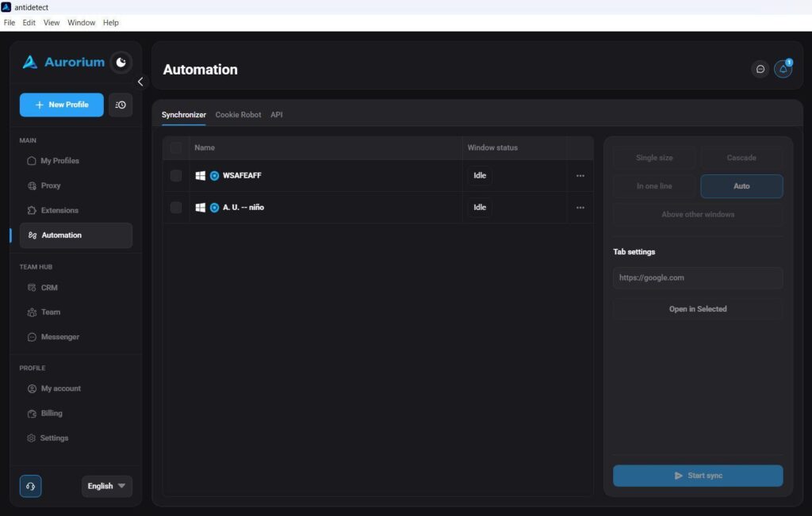Open the Help menu
The height and width of the screenshot is (516, 812).
111,23
